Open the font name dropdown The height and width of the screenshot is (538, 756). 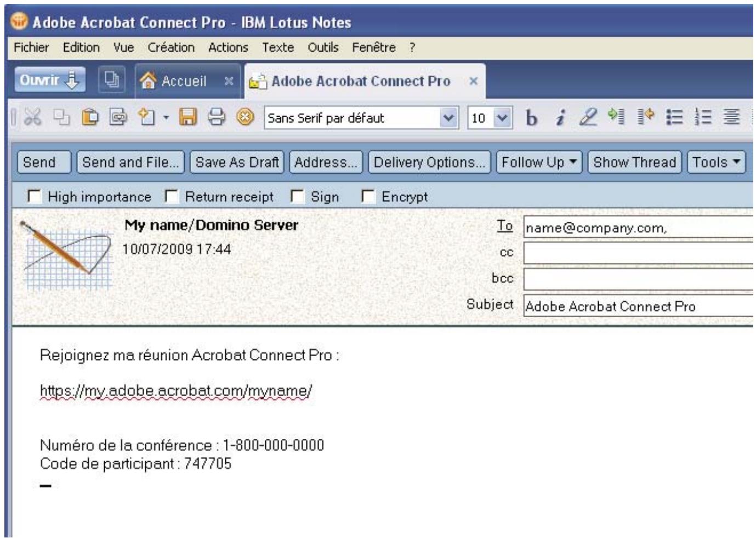pyautogui.click(x=448, y=118)
